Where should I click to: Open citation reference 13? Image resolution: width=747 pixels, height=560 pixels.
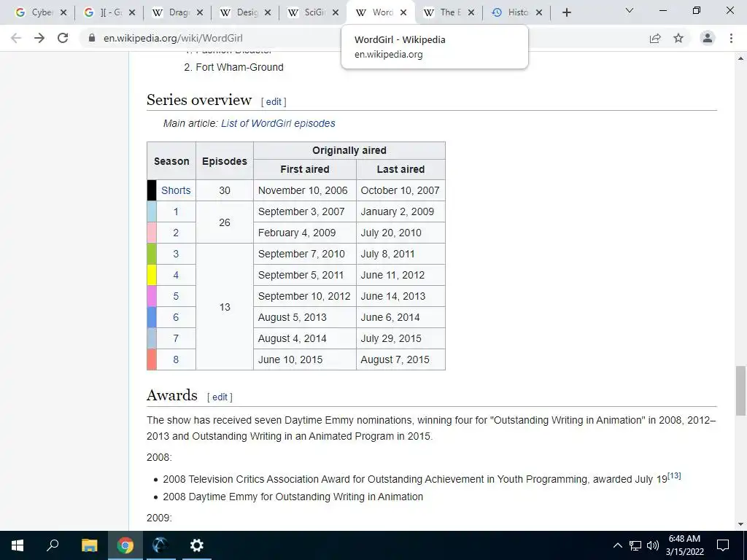click(x=674, y=475)
